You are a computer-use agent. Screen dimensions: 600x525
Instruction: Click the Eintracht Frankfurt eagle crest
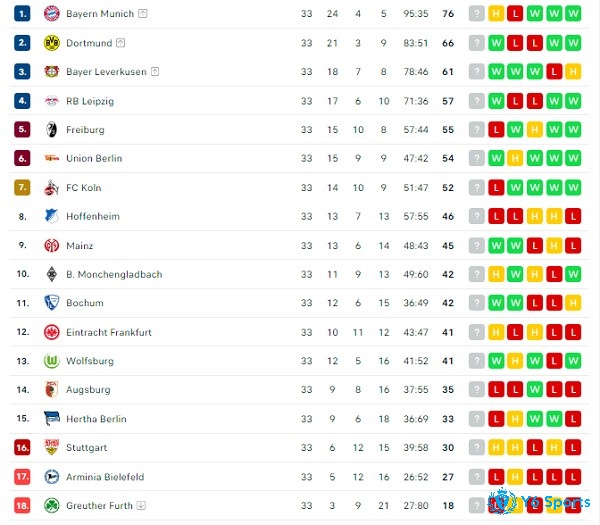coord(51,332)
